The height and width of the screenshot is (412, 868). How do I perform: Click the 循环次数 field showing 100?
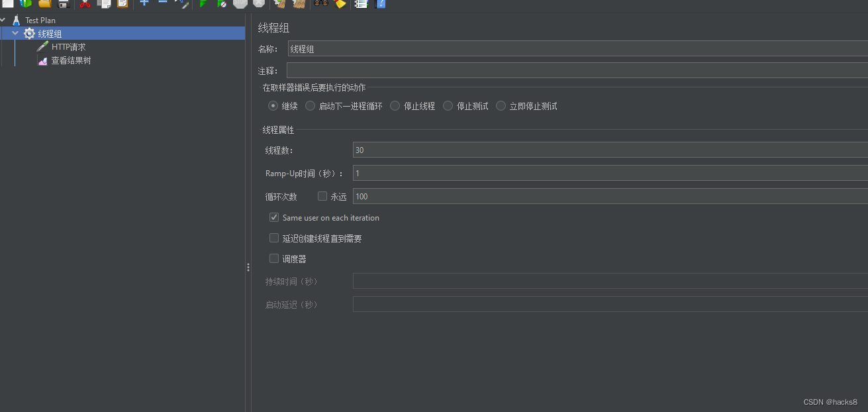[x=610, y=196]
